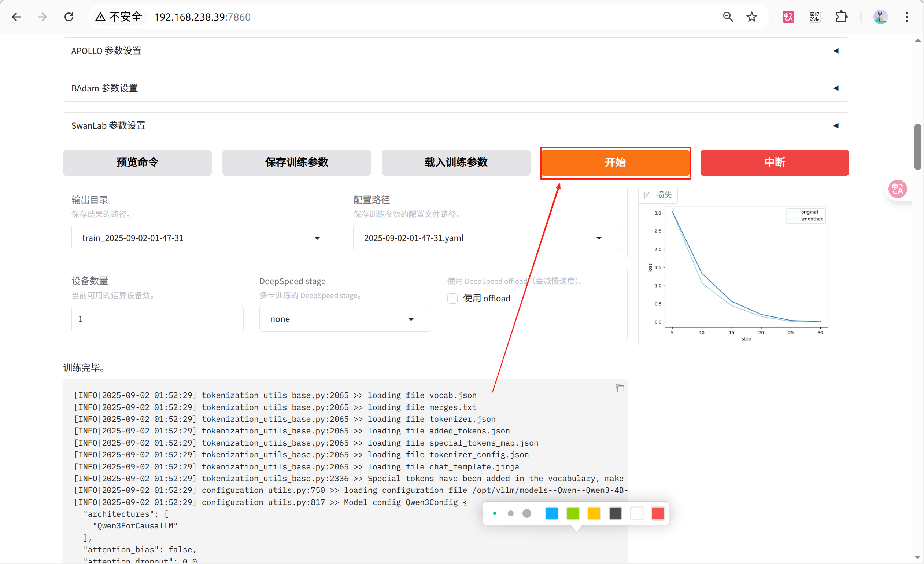Open the 输出目录 dropdown

204,238
